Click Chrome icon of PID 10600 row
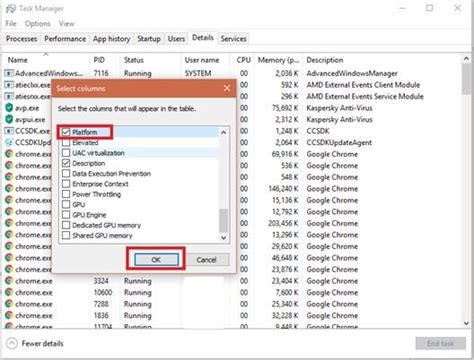The image size is (474, 360). coord(9,292)
